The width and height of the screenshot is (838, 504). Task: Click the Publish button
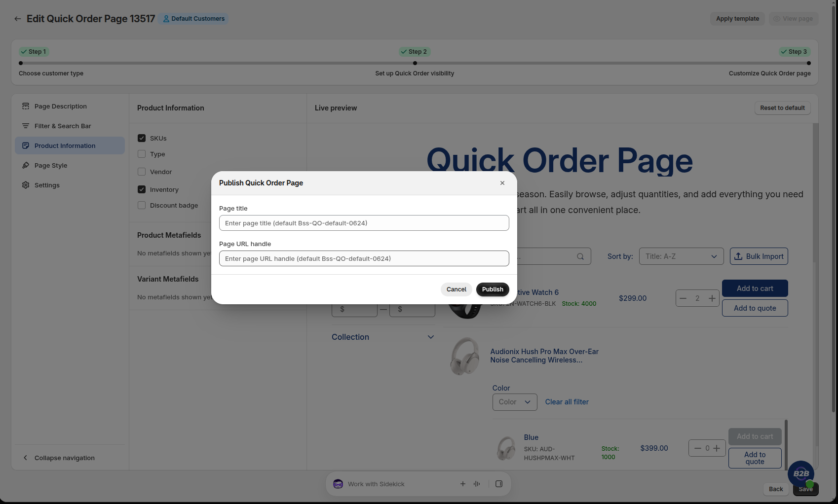click(x=493, y=289)
